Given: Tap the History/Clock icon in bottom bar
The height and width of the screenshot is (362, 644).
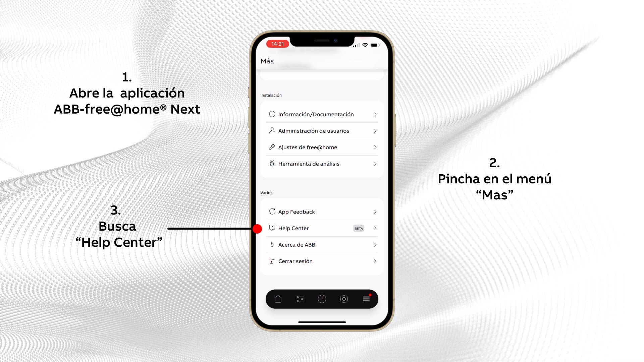Looking at the screenshot, I should pyautogui.click(x=322, y=299).
